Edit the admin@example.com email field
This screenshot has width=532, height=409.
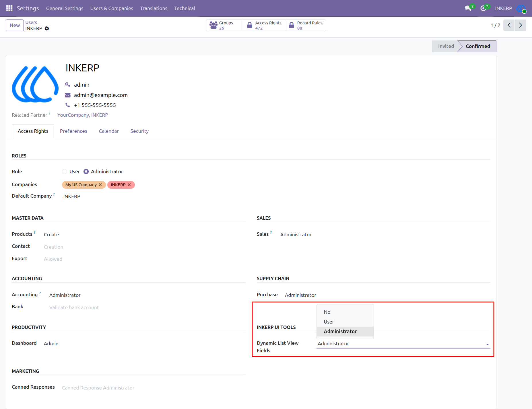101,95
